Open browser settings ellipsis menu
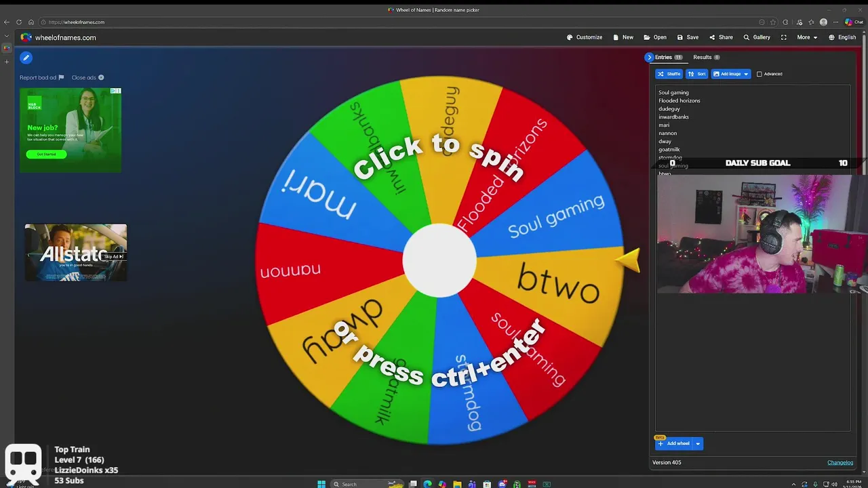Viewport: 868px width, 488px height. 835,22
